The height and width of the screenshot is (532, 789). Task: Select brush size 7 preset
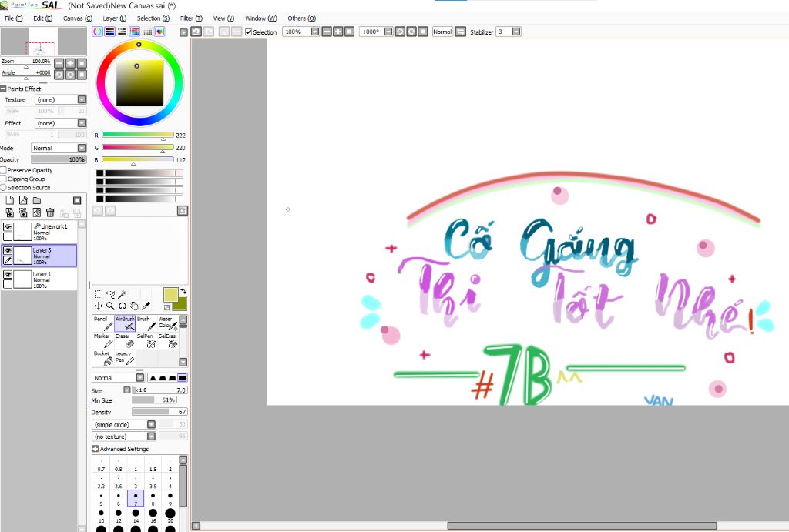tap(136, 498)
